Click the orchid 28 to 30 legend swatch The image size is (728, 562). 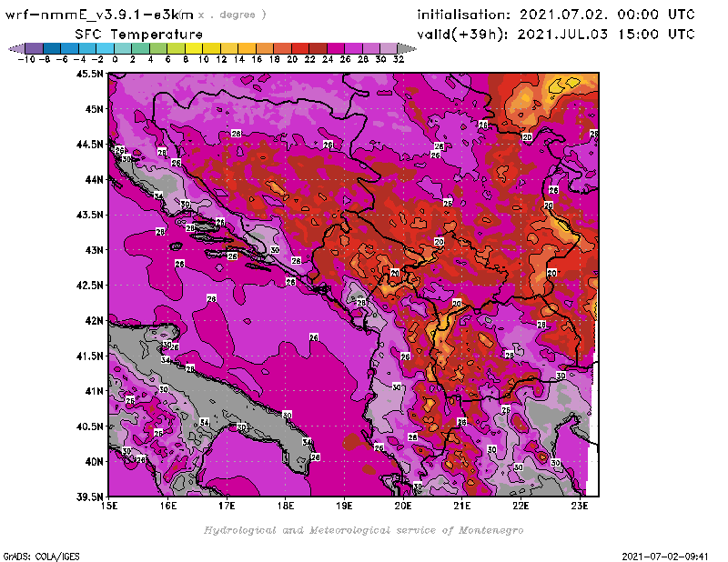tap(370, 48)
